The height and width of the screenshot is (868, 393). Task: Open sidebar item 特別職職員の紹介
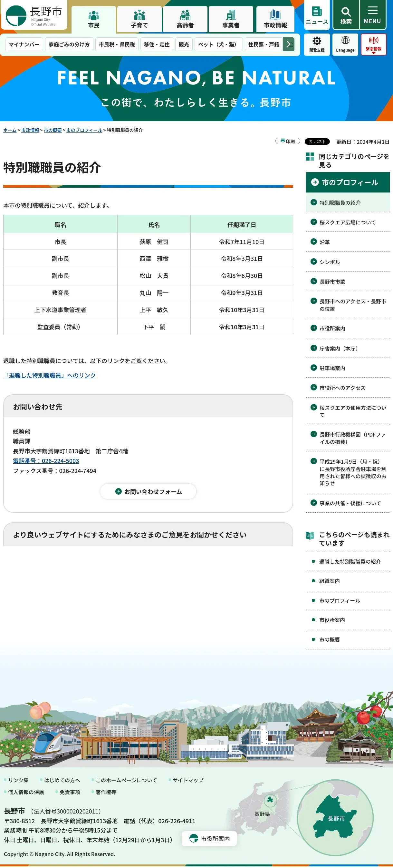[348, 202]
